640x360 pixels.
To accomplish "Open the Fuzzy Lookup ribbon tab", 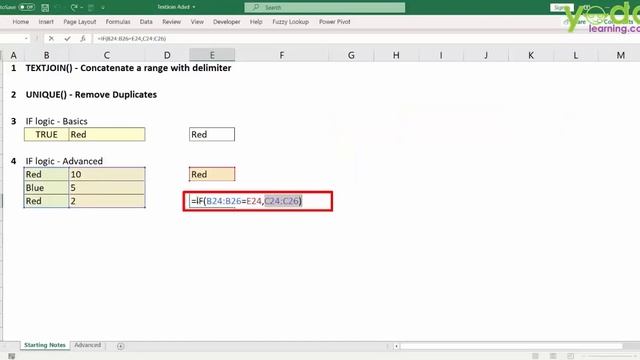I will (x=291, y=22).
